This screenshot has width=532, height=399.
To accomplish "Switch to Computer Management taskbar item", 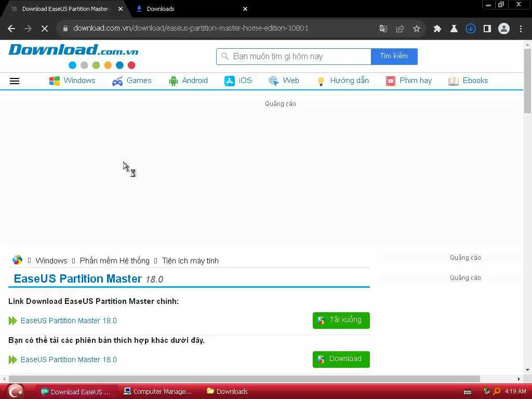I will (x=158, y=392).
